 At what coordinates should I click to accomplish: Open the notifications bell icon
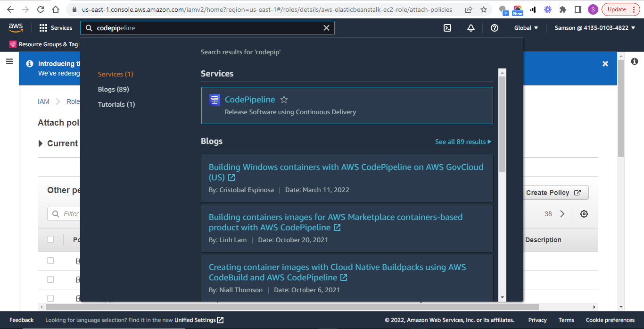[x=471, y=28]
